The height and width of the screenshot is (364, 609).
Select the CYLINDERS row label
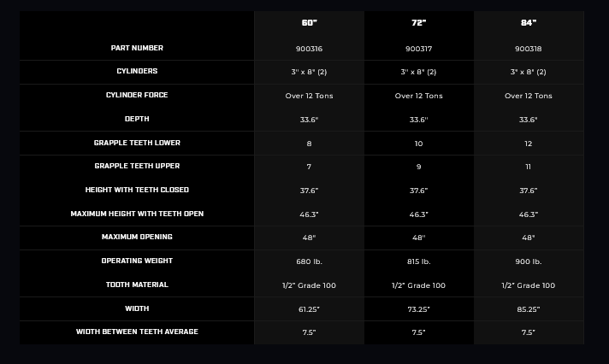click(137, 72)
